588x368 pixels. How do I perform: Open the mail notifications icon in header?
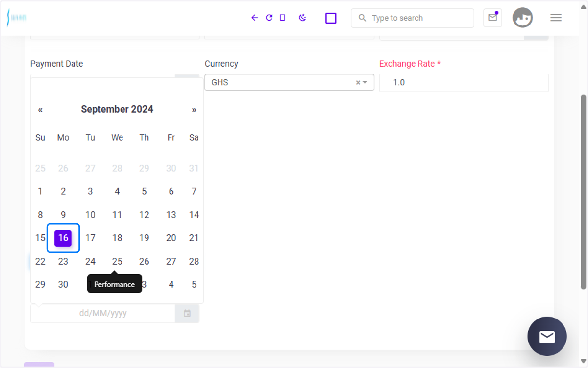(492, 18)
